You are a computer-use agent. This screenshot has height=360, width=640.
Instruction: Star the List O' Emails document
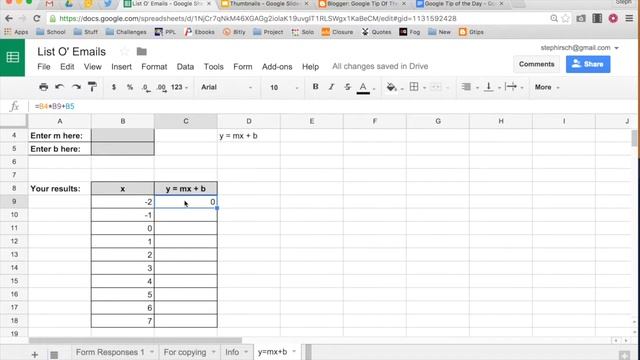point(124,51)
